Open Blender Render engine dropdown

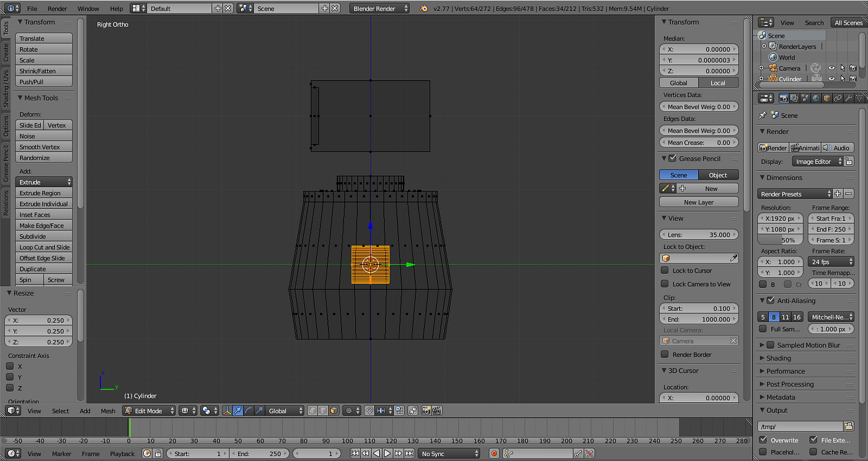tap(380, 9)
